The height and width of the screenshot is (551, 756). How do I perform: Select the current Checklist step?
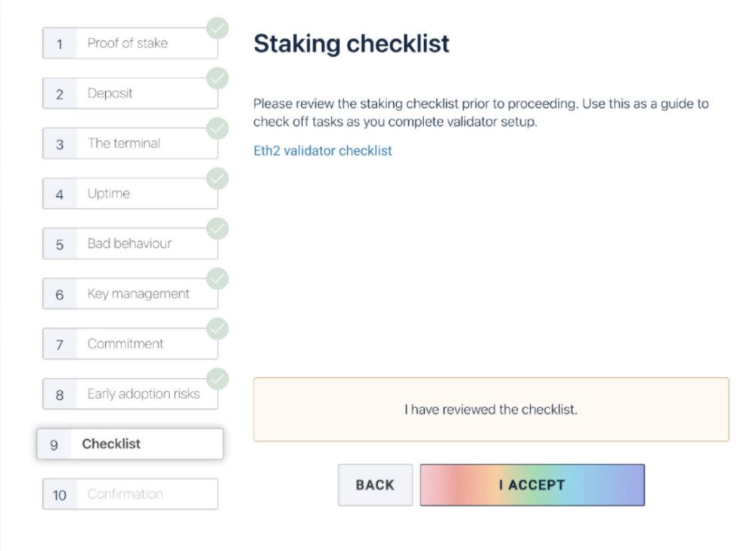(129, 444)
